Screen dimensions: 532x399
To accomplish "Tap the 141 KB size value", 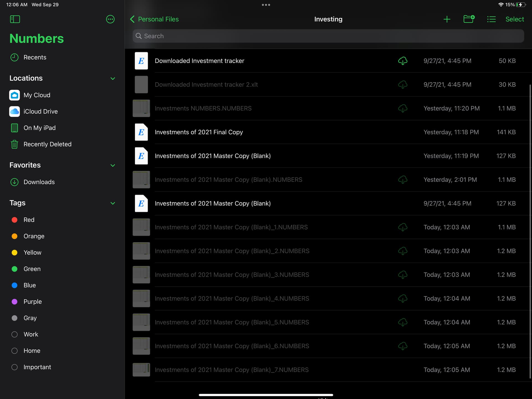I will click(x=506, y=132).
